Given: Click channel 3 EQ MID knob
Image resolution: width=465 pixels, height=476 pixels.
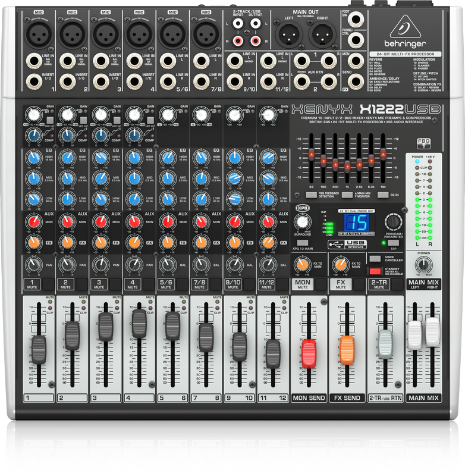Looking at the screenshot, I should (100, 178).
